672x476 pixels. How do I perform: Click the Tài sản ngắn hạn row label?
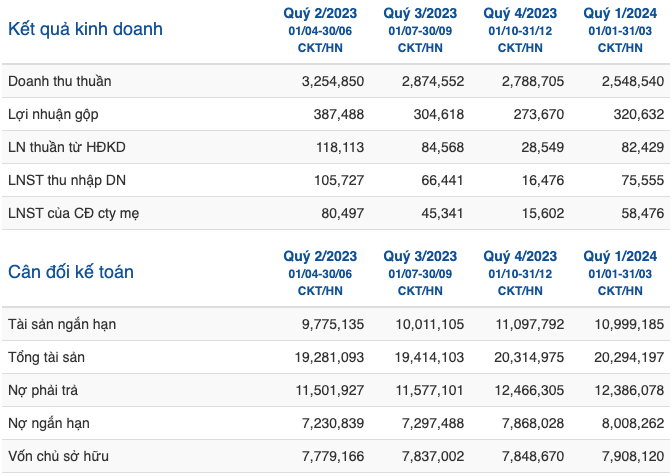pos(62,324)
